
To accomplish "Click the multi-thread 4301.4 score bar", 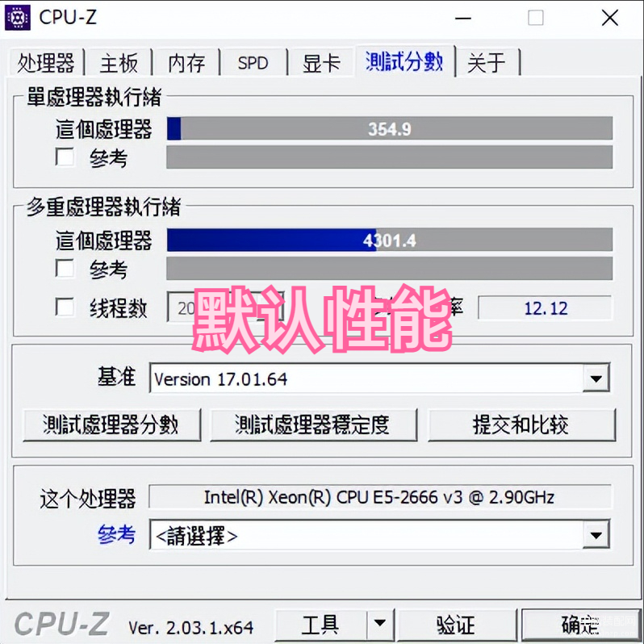I will tap(389, 240).
